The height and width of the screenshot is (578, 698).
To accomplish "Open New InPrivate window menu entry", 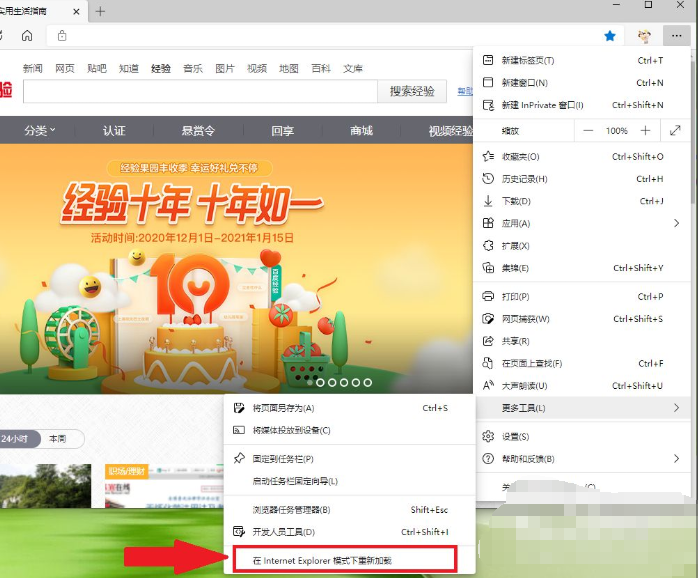I will pyautogui.click(x=581, y=105).
